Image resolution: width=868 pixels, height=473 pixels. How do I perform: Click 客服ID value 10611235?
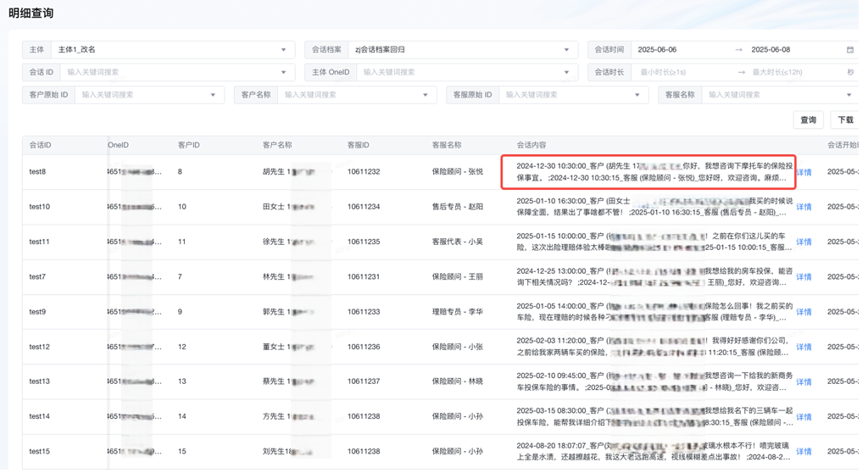(x=364, y=242)
